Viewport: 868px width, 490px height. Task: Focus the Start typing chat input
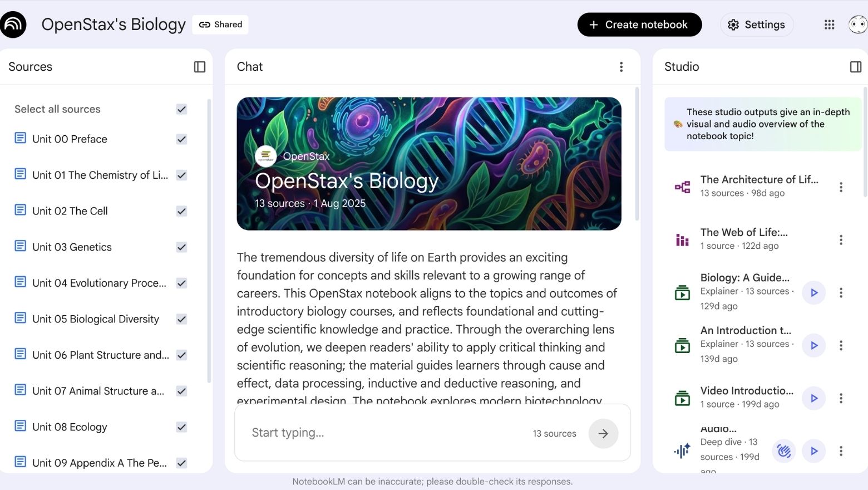coord(384,433)
